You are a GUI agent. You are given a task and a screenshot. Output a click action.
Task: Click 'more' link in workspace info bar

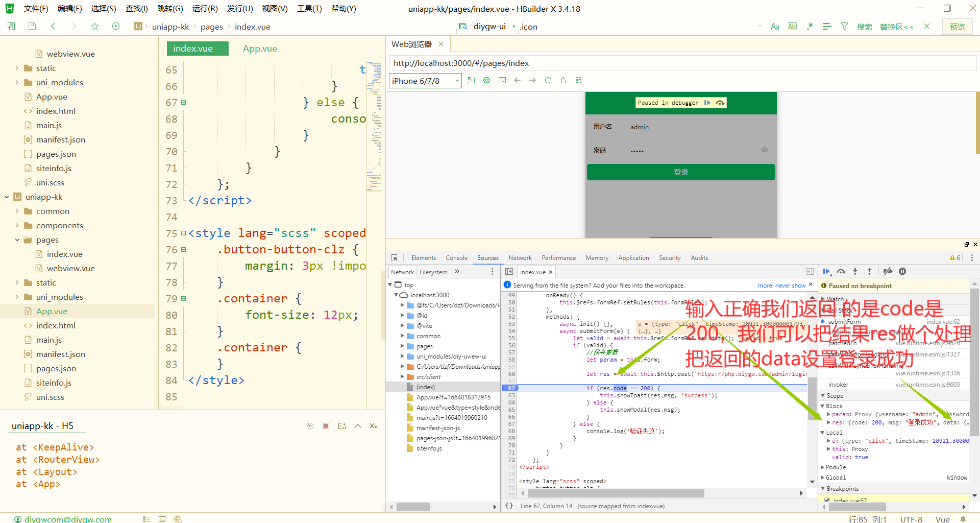[x=765, y=286]
